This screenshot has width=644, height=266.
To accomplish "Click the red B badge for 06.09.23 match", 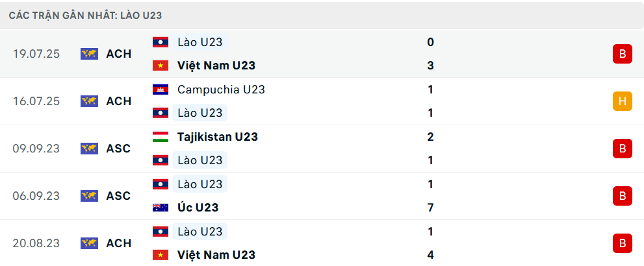I will pos(622,195).
